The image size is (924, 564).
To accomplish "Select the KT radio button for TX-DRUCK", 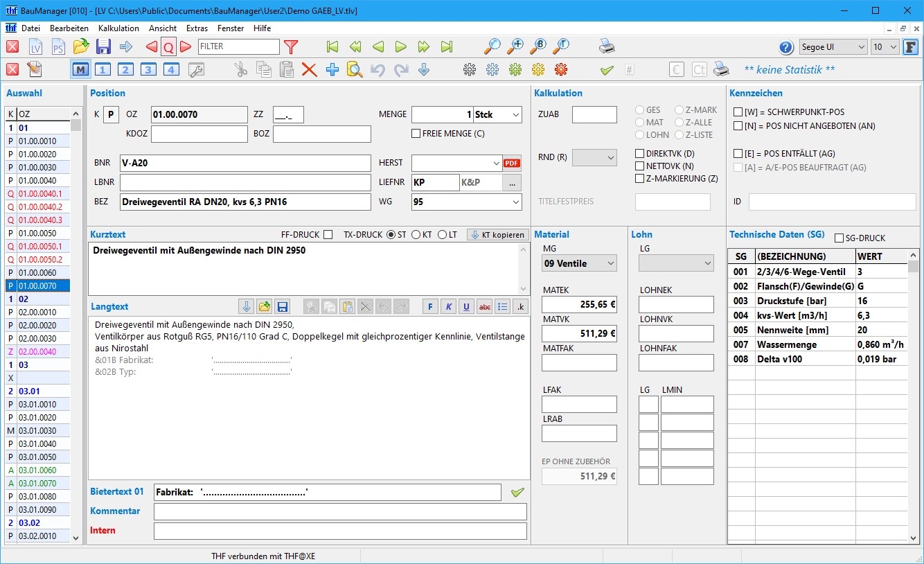I will point(416,235).
